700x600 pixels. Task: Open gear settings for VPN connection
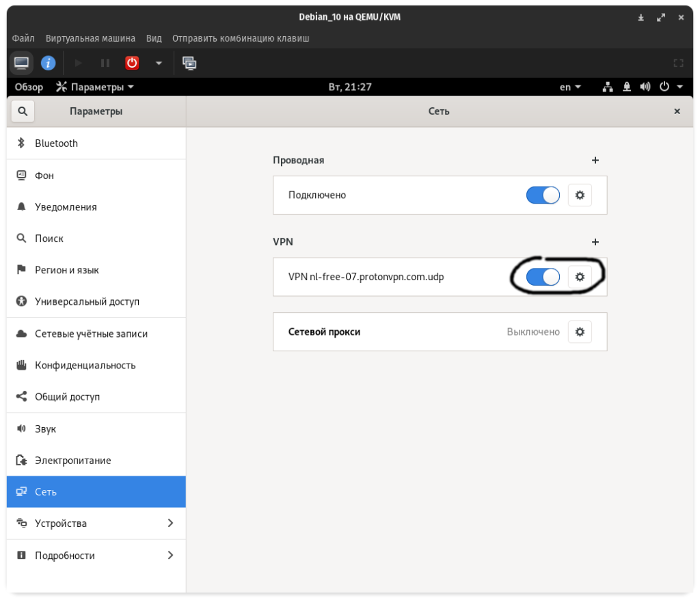(580, 277)
